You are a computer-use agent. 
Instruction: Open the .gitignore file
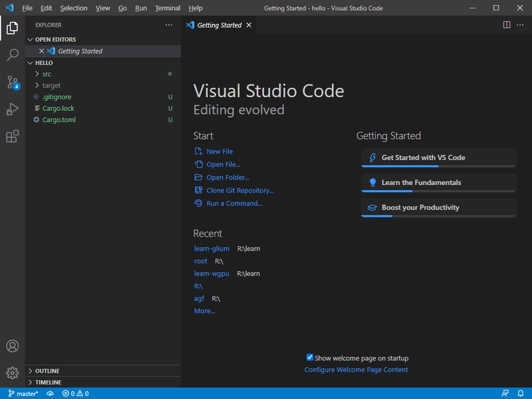coord(103,97)
